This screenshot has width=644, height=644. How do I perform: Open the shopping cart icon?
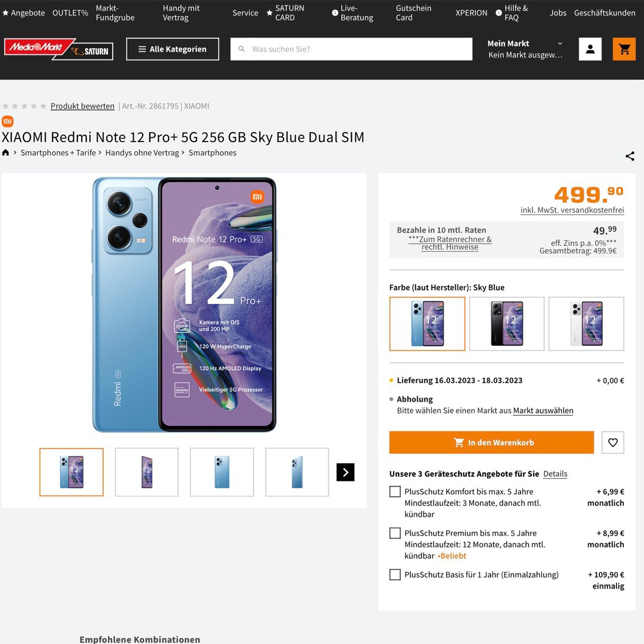624,49
